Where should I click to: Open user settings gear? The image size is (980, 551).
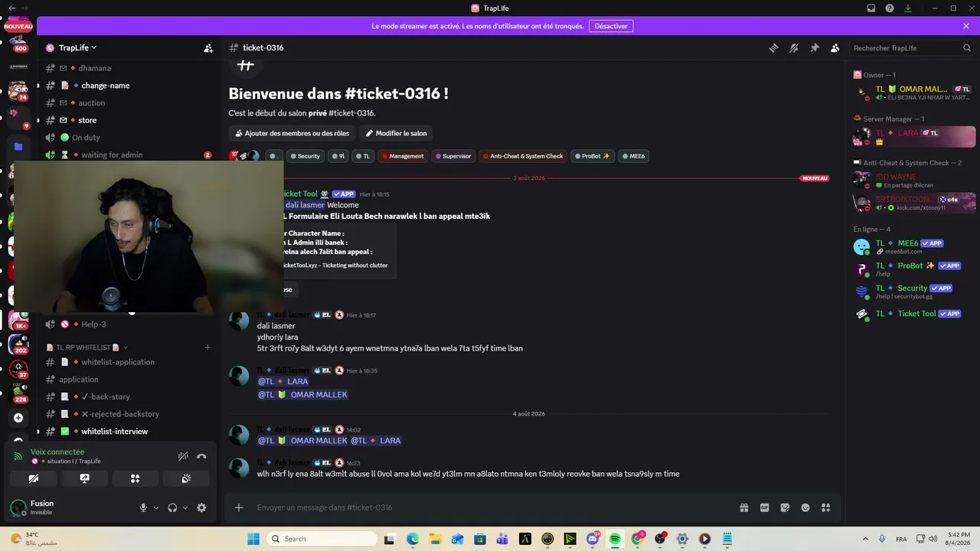click(x=201, y=507)
